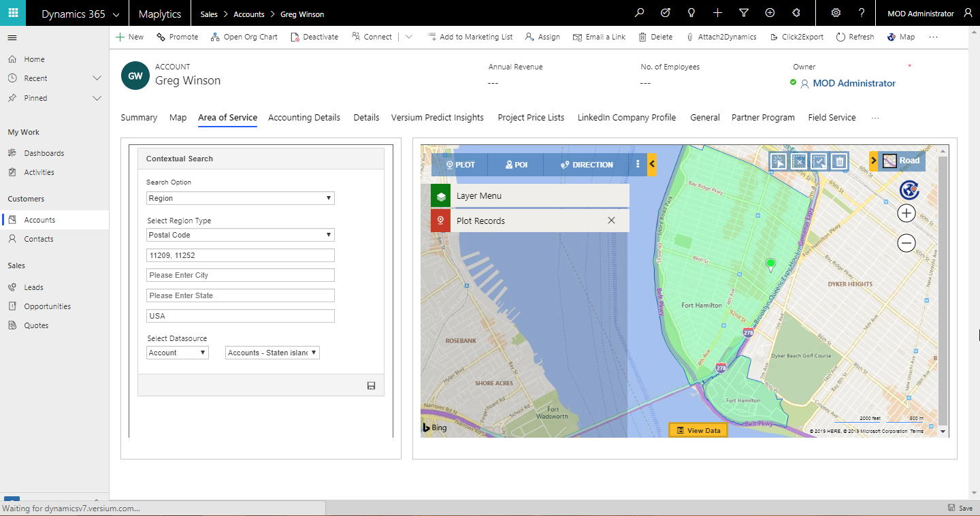Click the lightbulb assistant icon
Viewport: 980px width, 516px height.
coord(691,13)
